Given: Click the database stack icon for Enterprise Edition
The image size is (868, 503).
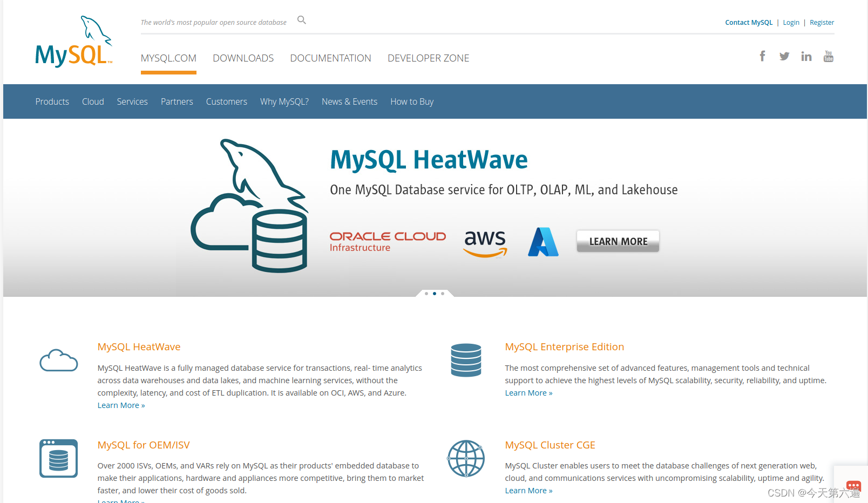Looking at the screenshot, I should pyautogui.click(x=466, y=360).
